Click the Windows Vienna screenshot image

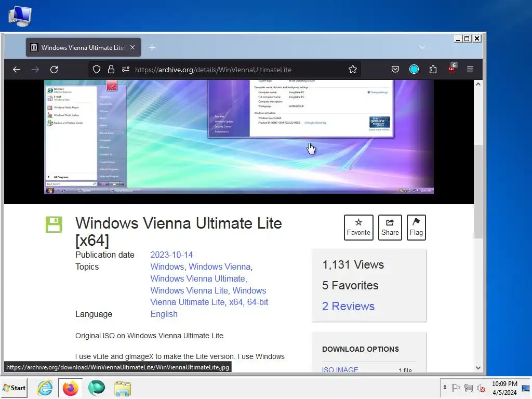(x=239, y=137)
